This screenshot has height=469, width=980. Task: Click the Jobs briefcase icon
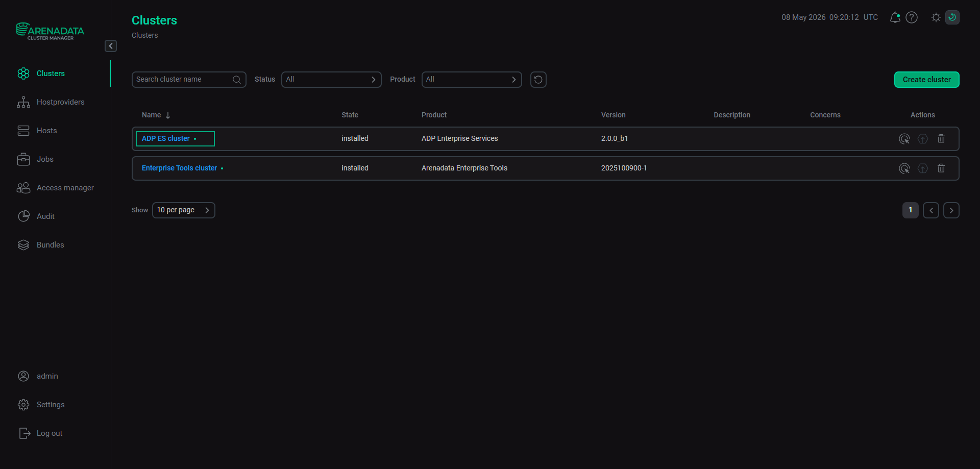23,159
